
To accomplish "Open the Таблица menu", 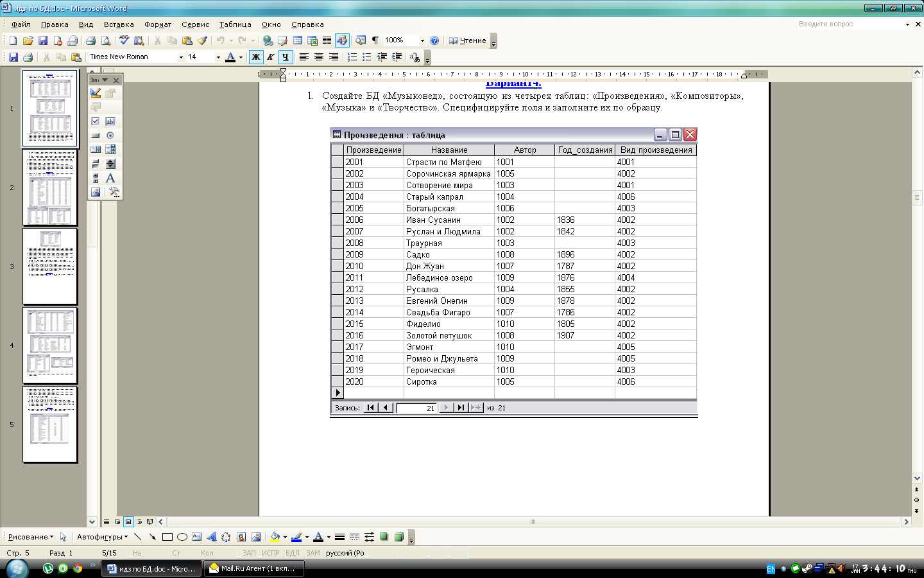I will coord(235,24).
